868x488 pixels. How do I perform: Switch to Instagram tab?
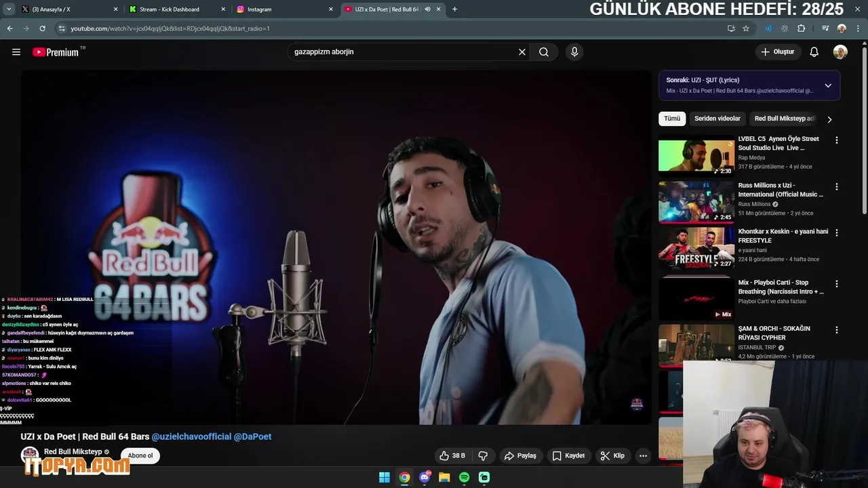click(x=283, y=9)
